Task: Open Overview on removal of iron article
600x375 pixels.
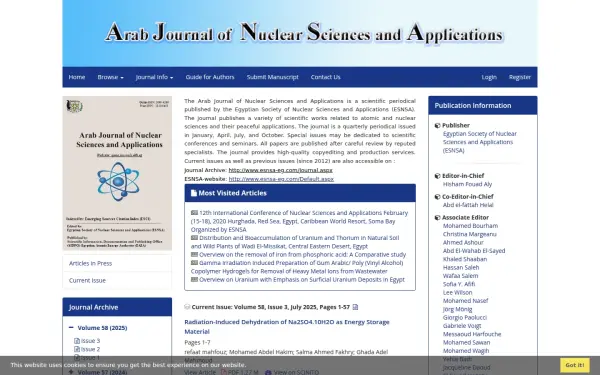Action: (302, 254)
